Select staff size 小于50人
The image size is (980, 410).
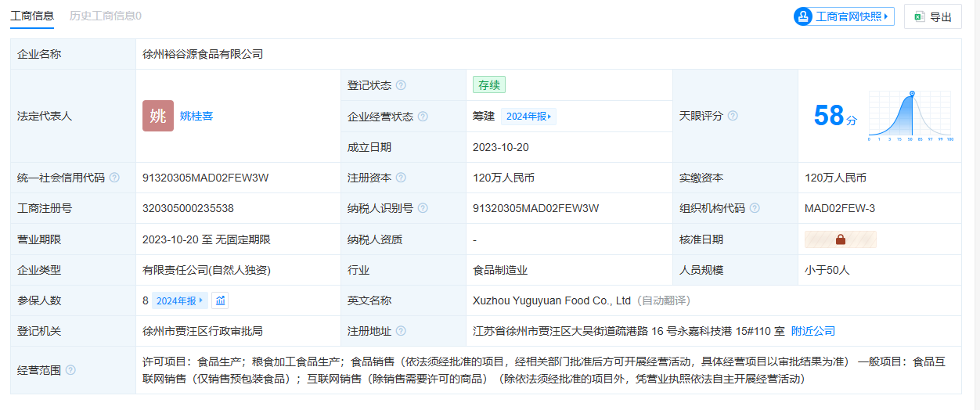tap(827, 270)
